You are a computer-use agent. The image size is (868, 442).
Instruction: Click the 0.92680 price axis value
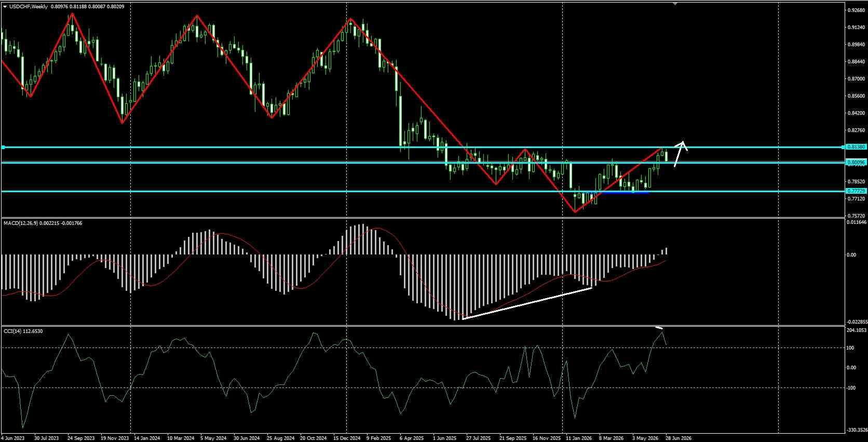(x=856, y=10)
